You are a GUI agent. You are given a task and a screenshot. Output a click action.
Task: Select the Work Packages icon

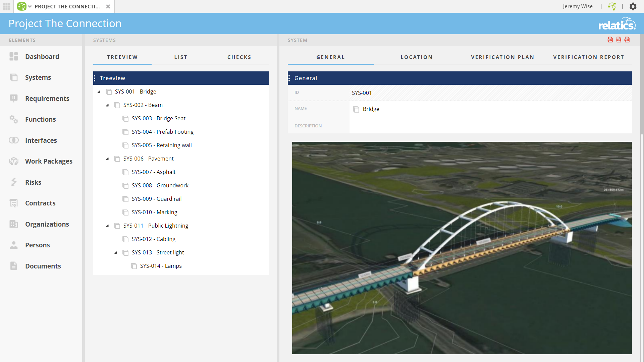[14, 161]
